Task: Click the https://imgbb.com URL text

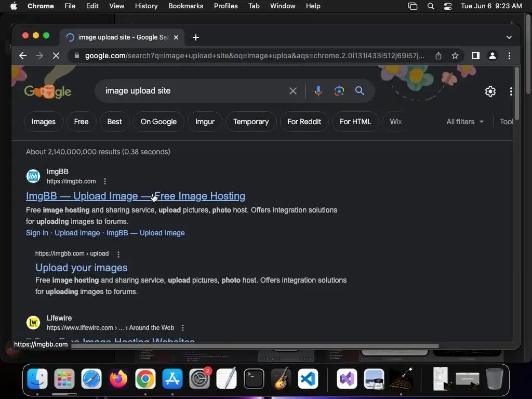Action: pyautogui.click(x=71, y=181)
